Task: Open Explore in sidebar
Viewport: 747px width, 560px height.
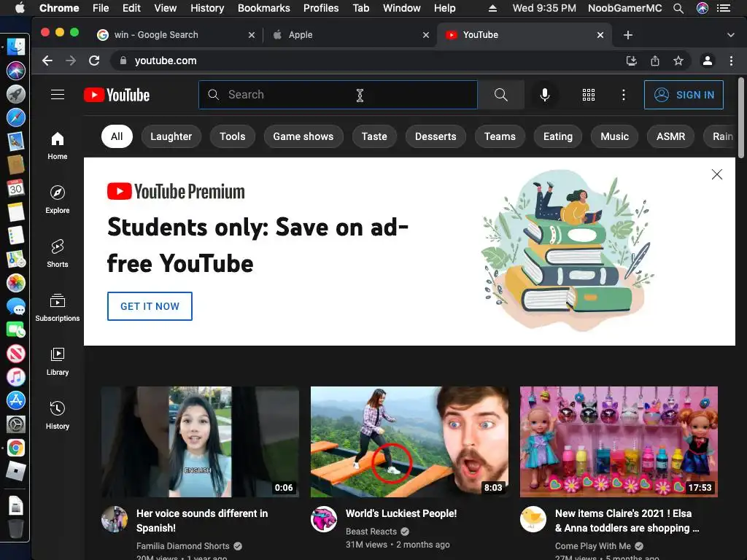Action: pos(58,200)
